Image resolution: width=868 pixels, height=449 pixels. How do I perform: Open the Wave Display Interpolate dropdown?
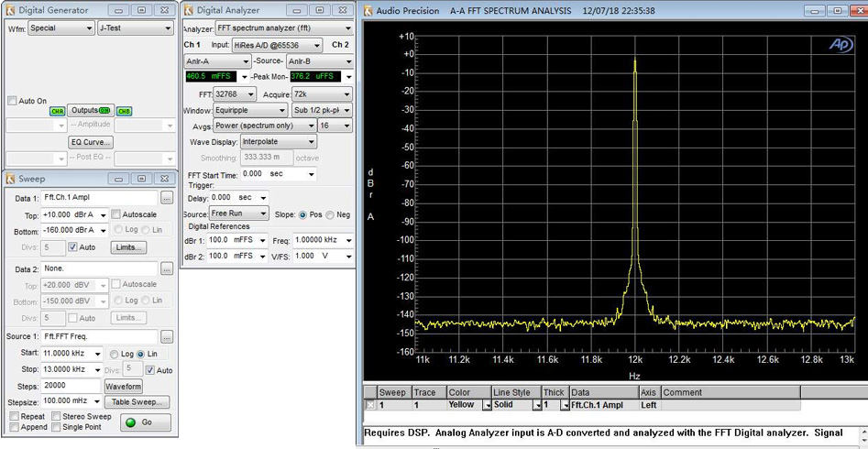[x=279, y=142]
